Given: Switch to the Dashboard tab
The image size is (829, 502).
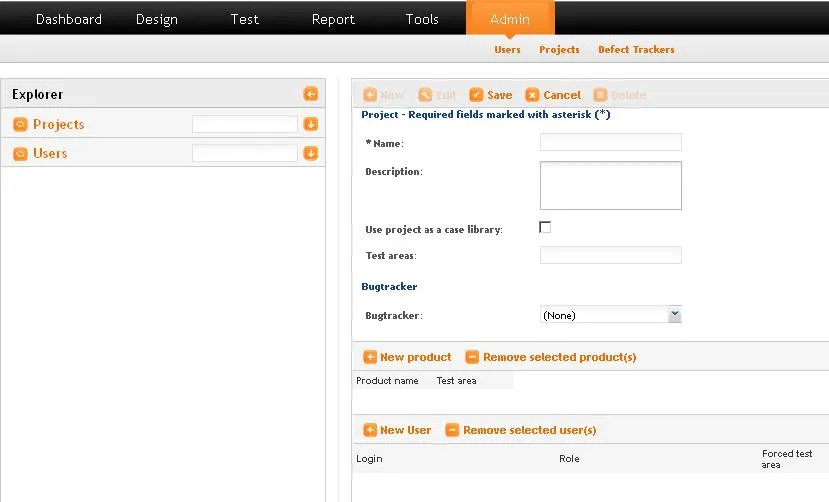Looking at the screenshot, I should (x=68, y=19).
